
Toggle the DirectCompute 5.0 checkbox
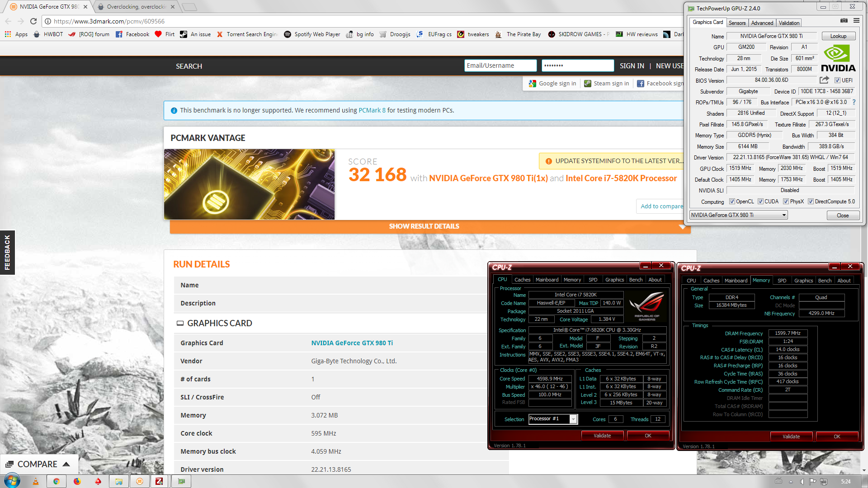(x=811, y=202)
